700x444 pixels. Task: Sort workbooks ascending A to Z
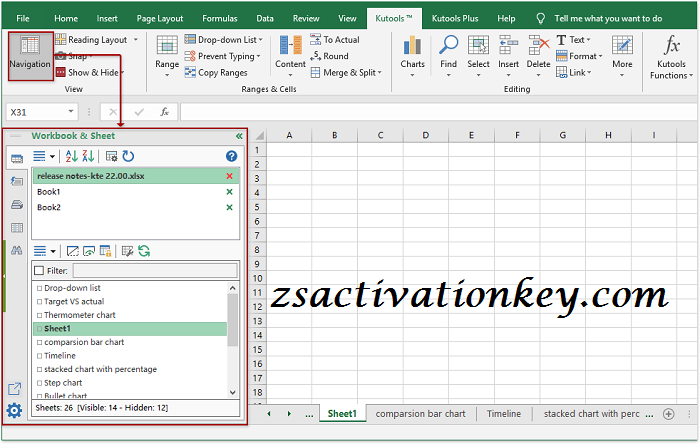click(71, 156)
